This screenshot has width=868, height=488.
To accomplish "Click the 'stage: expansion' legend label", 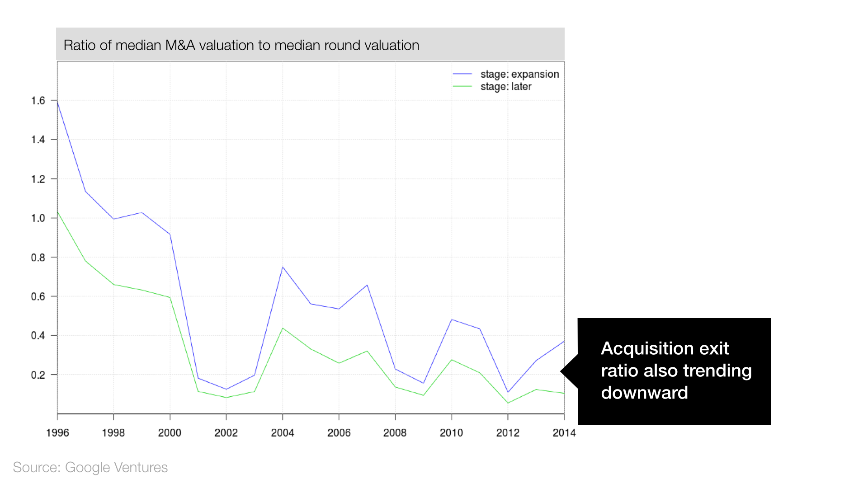I will 519,74.
